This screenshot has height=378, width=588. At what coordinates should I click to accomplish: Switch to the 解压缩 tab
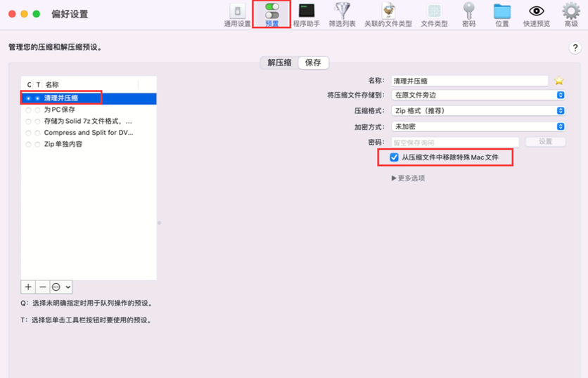[279, 63]
